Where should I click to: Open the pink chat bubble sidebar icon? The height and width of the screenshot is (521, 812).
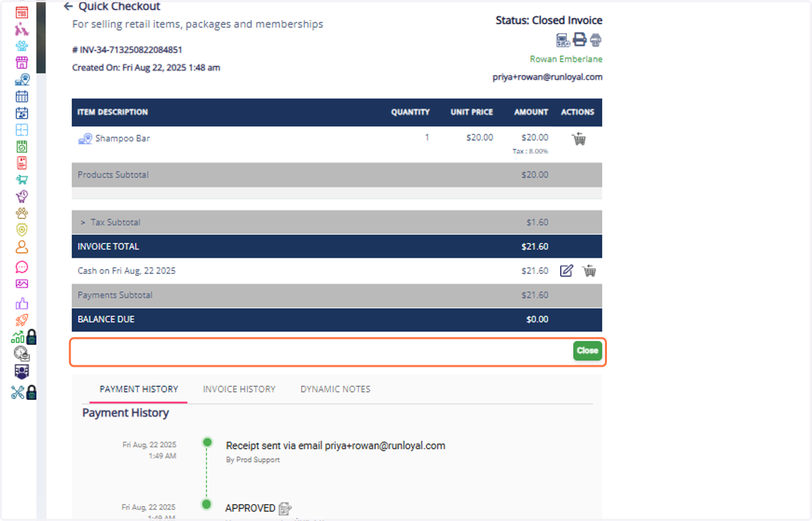tap(22, 267)
